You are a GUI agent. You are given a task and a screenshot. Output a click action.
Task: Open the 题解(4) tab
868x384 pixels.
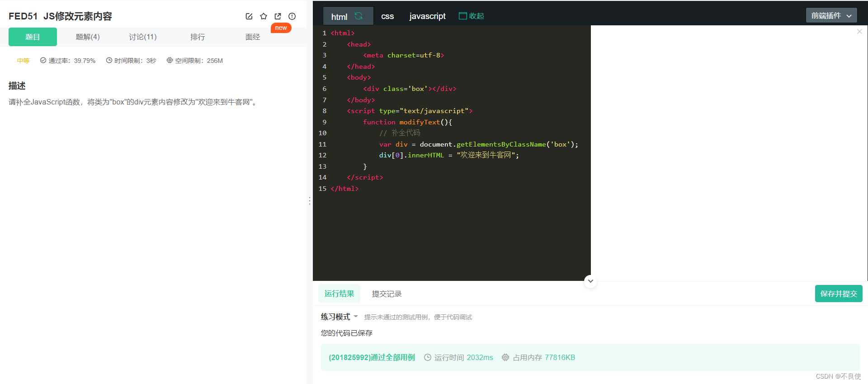pos(88,37)
